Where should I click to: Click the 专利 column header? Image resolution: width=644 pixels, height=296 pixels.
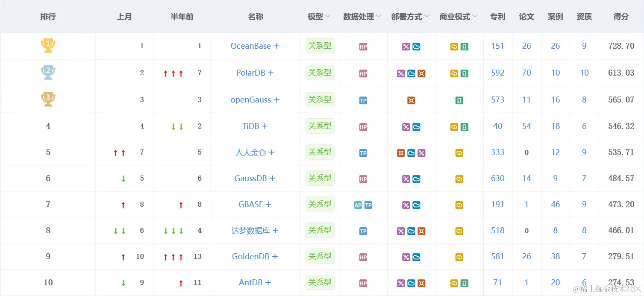point(498,17)
